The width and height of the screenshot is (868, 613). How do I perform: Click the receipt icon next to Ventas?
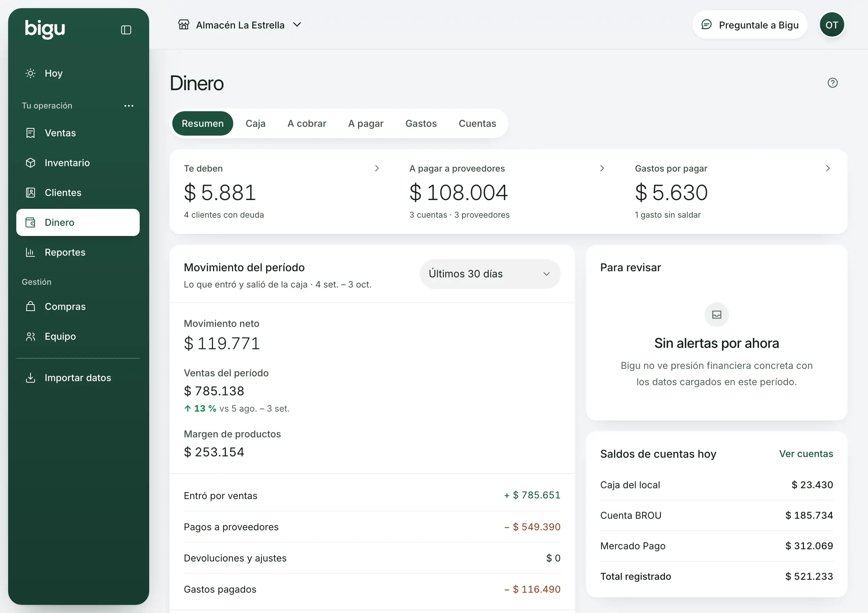31,133
